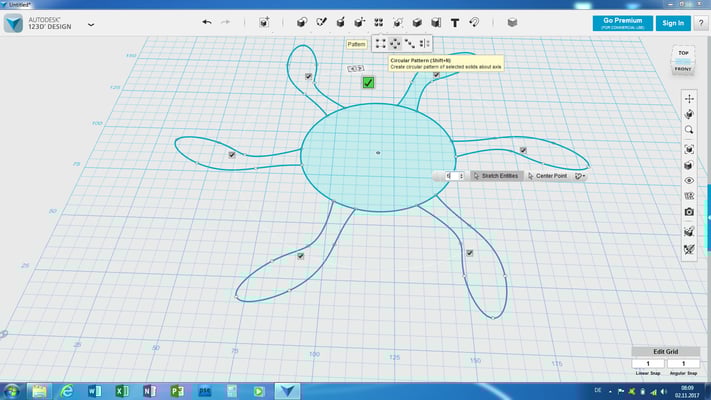Click the Sketch Entities selector
Screen dimensions: 711x400
(495, 176)
